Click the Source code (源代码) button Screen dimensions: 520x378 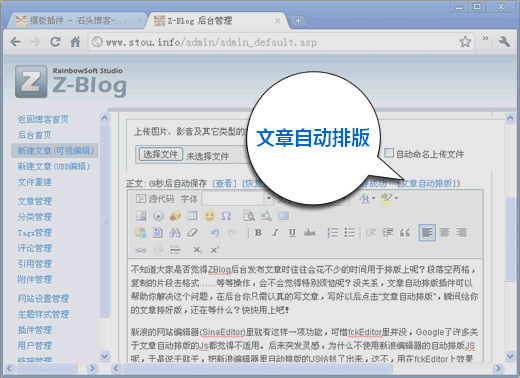(x=155, y=199)
